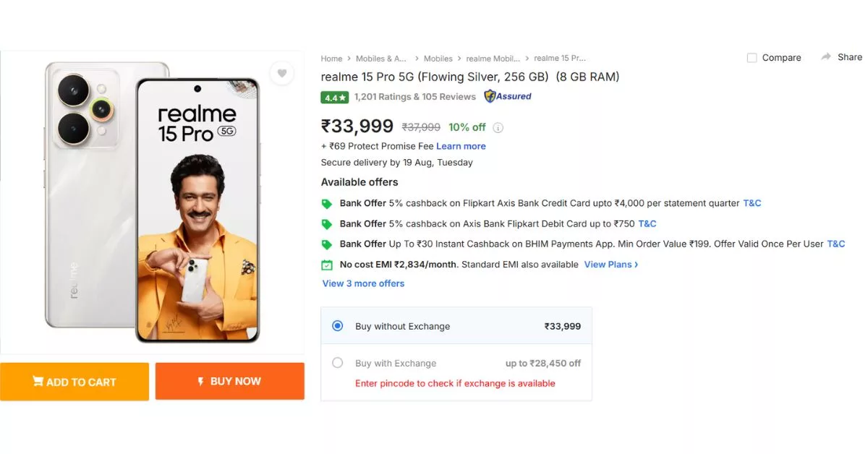Click the lightning icon on BUY NOW
868x454 pixels.
coord(201,381)
